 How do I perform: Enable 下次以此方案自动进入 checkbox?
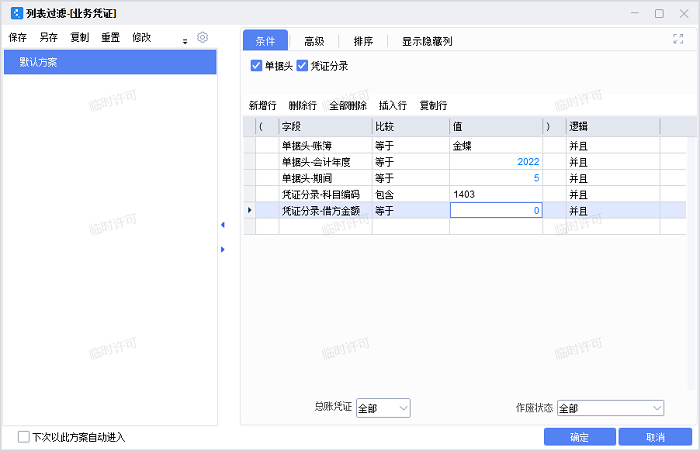tap(24, 437)
